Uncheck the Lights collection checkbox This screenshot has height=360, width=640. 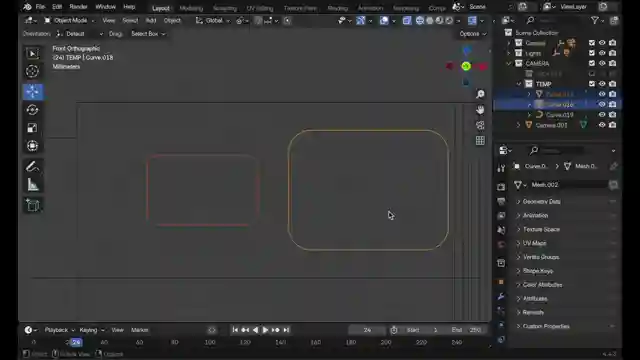592,53
